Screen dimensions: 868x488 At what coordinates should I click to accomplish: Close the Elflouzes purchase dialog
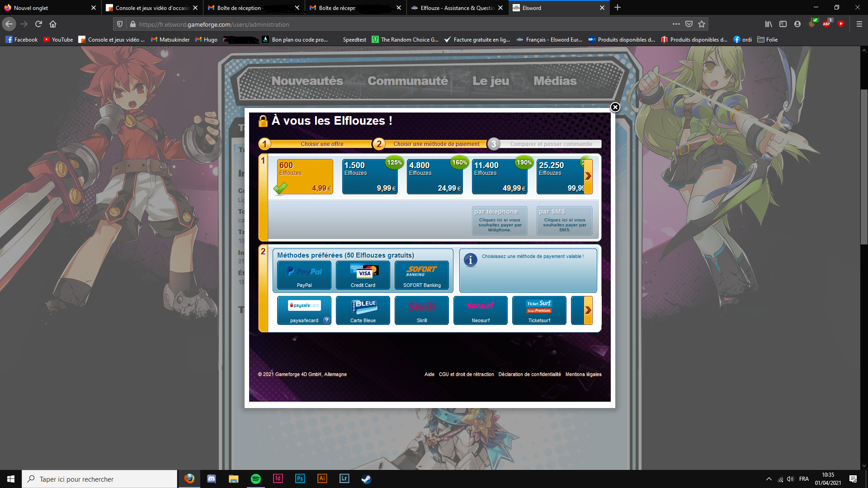click(x=615, y=107)
